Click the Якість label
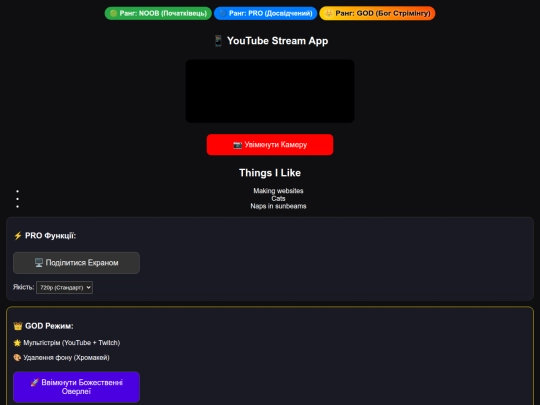 [x=23, y=287]
